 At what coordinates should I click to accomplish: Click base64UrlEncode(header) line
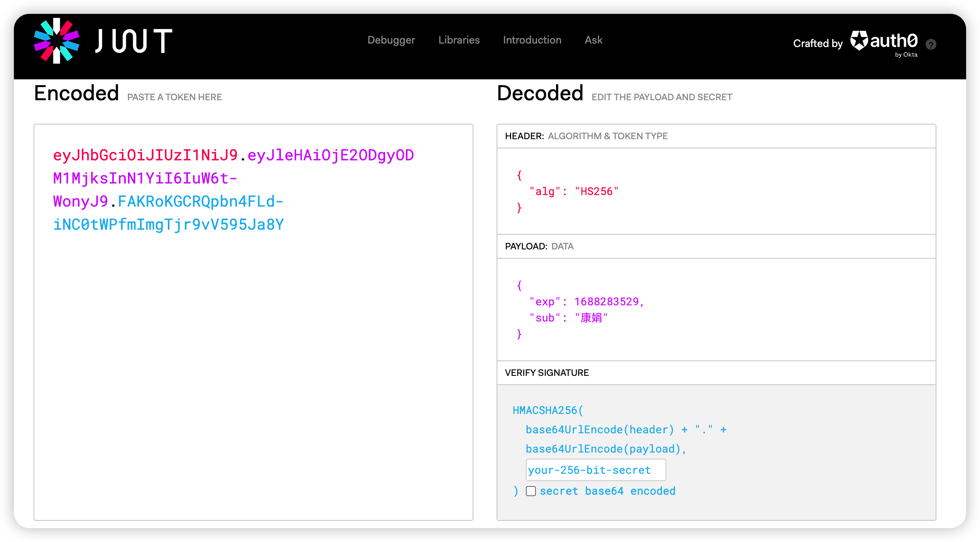click(626, 429)
